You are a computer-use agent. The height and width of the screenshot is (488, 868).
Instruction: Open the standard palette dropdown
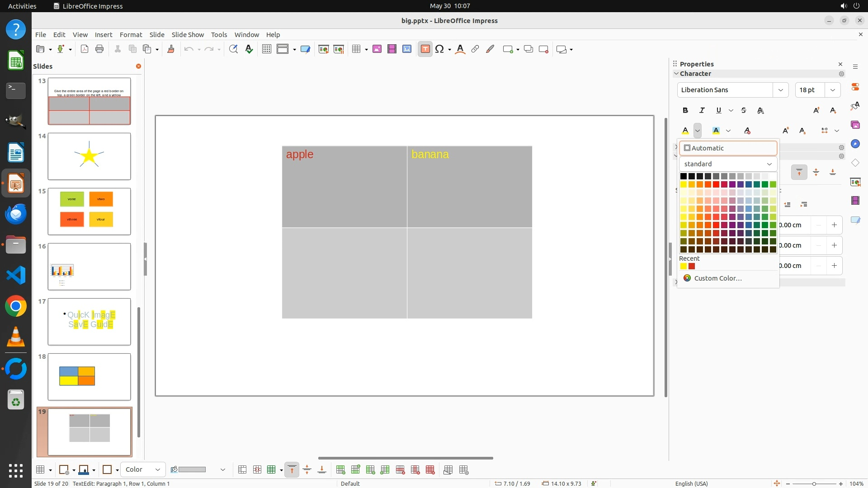[728, 164]
